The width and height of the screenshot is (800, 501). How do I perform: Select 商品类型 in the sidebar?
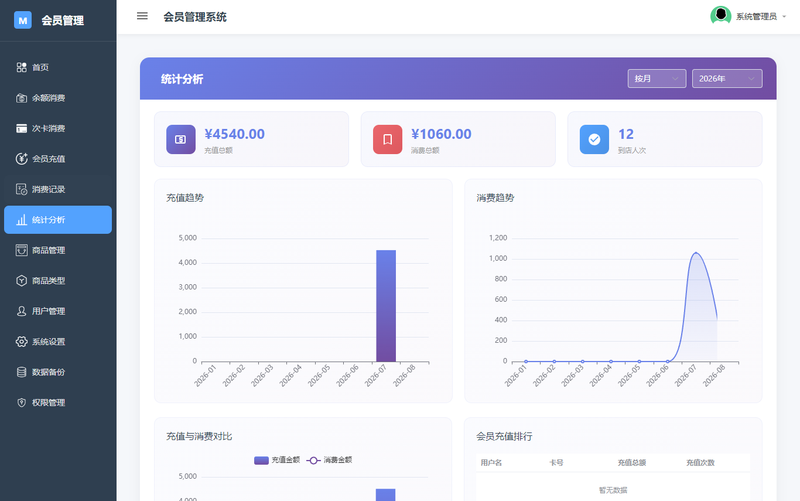[x=58, y=281]
